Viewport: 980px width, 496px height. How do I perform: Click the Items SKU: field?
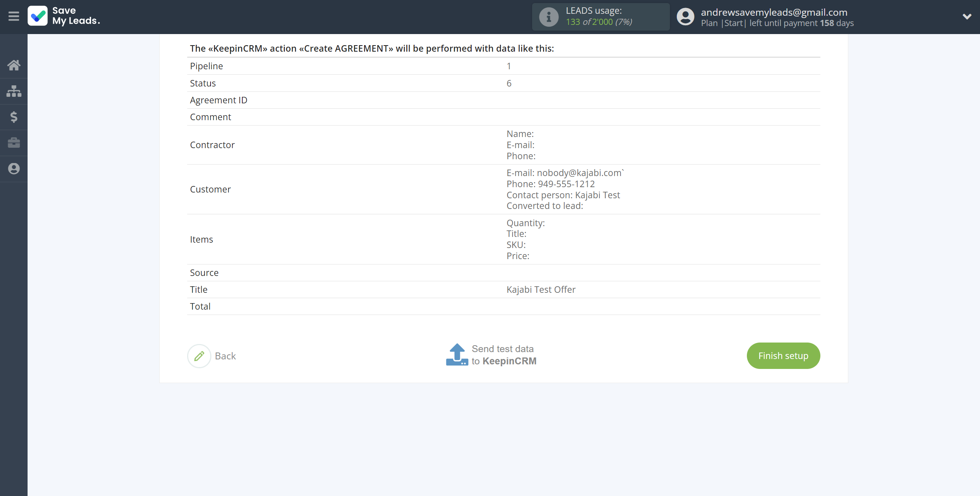516,245
